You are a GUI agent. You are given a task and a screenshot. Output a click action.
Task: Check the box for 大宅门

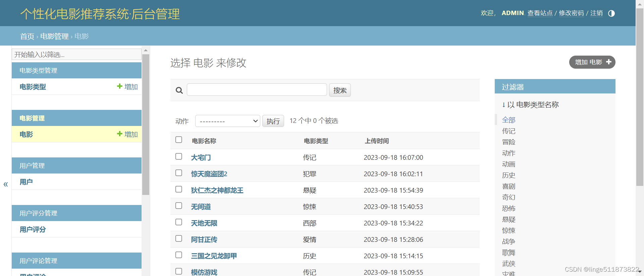point(179,156)
